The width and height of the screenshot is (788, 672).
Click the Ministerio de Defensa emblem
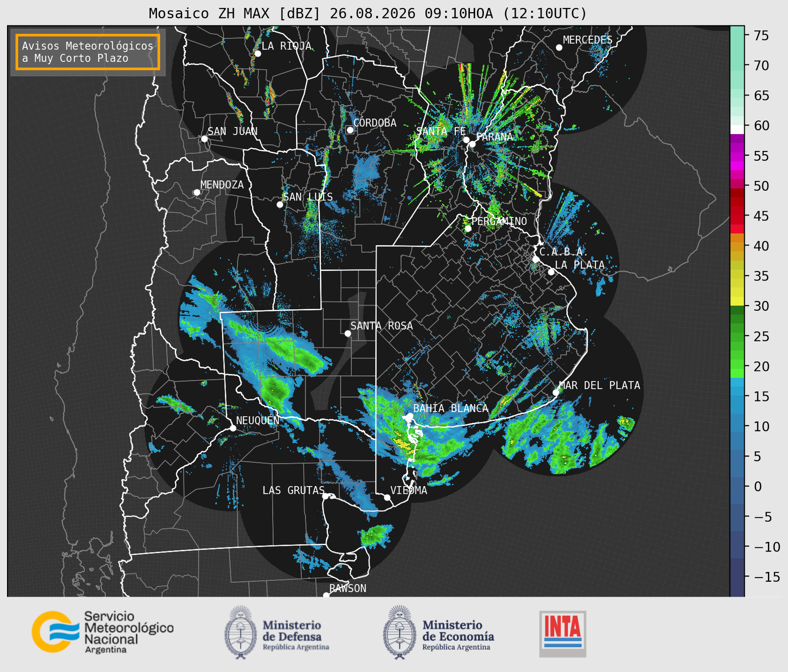[x=241, y=632]
